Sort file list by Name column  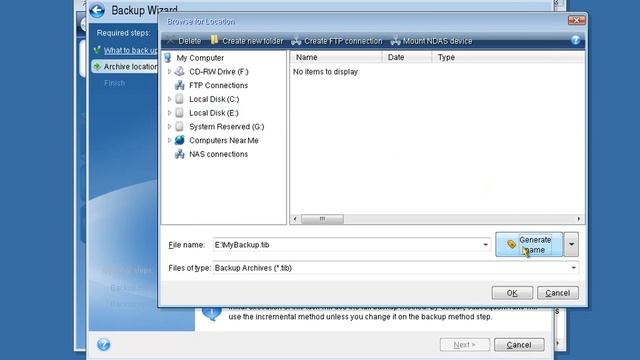[336, 58]
